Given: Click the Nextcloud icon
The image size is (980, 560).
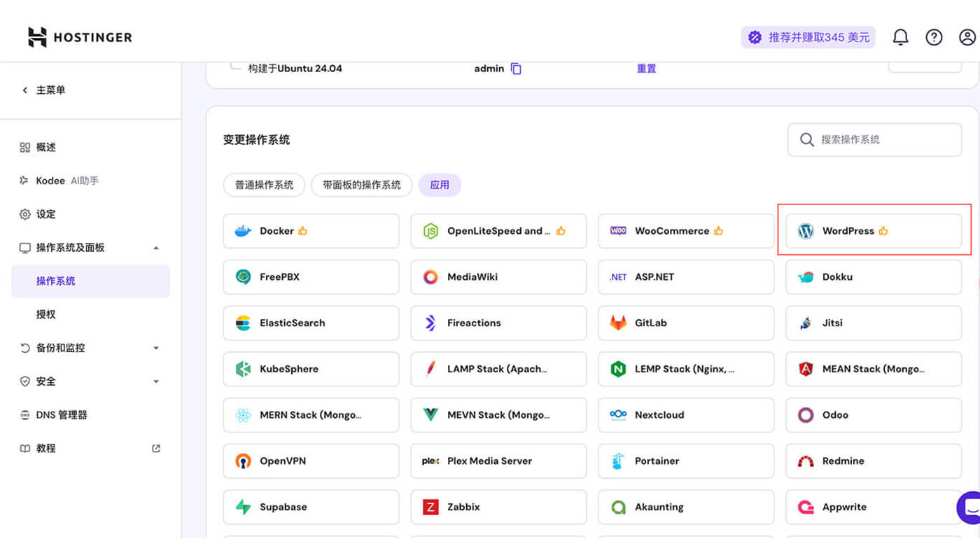Looking at the screenshot, I should coord(618,415).
